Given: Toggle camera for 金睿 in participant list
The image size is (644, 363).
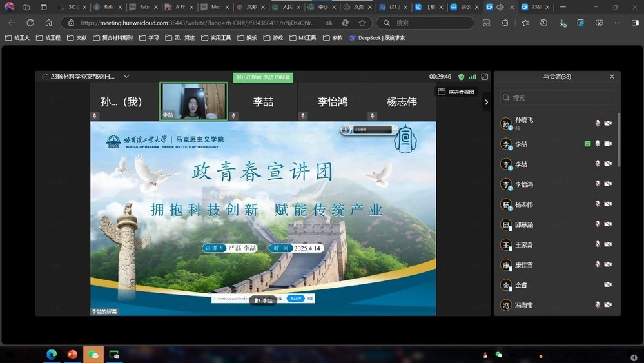Looking at the screenshot, I should [x=608, y=285].
